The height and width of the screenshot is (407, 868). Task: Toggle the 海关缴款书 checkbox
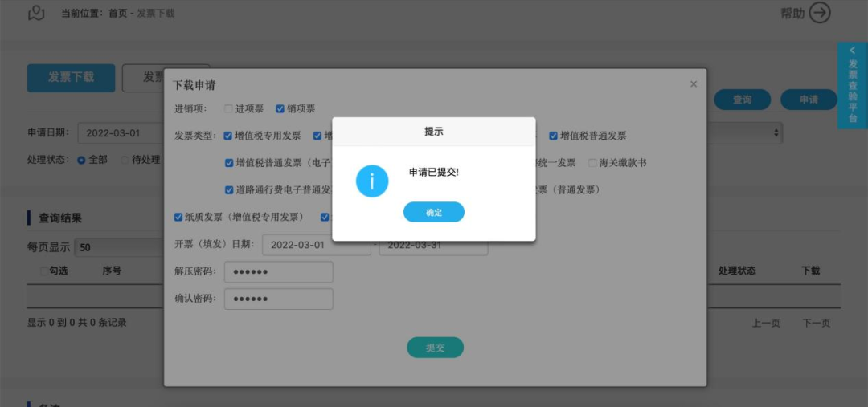pos(593,163)
